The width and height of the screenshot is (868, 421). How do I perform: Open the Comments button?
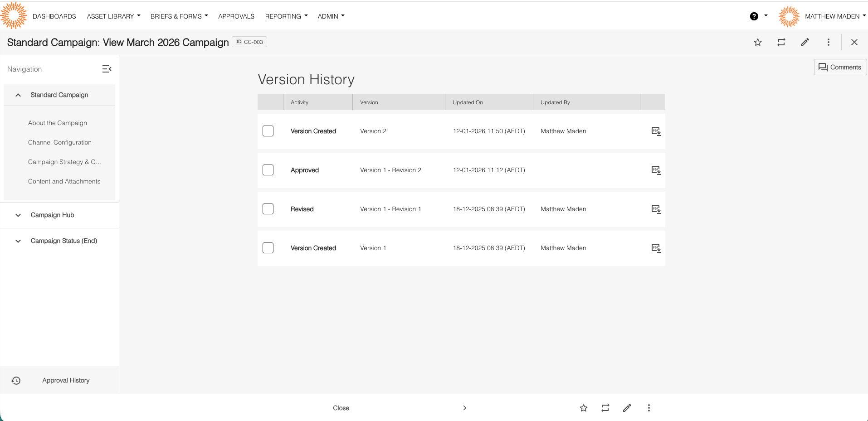(840, 67)
